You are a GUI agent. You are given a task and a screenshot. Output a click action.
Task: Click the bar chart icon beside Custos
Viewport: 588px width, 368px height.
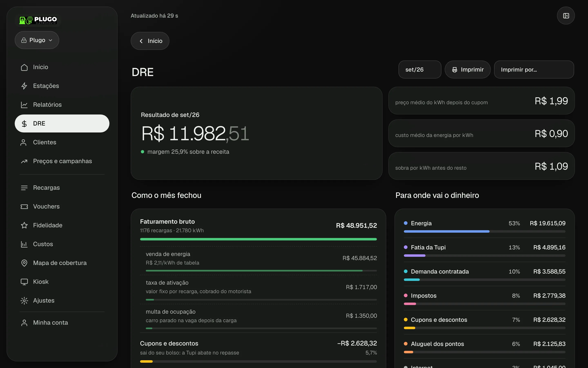tap(24, 244)
